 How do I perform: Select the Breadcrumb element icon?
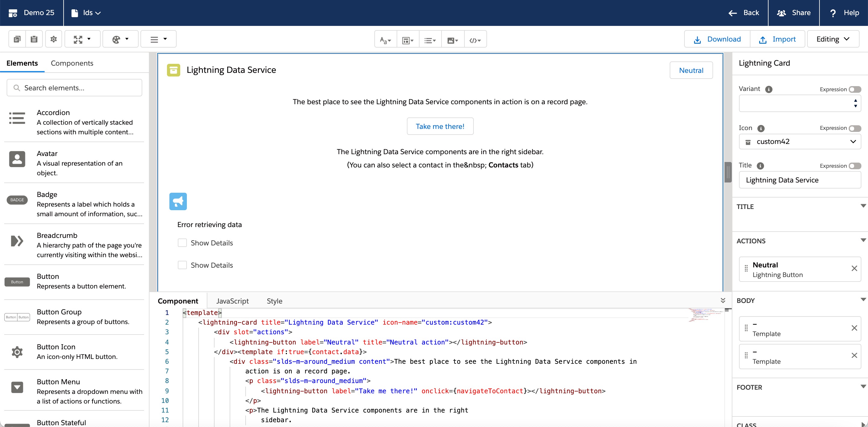pyautogui.click(x=17, y=241)
